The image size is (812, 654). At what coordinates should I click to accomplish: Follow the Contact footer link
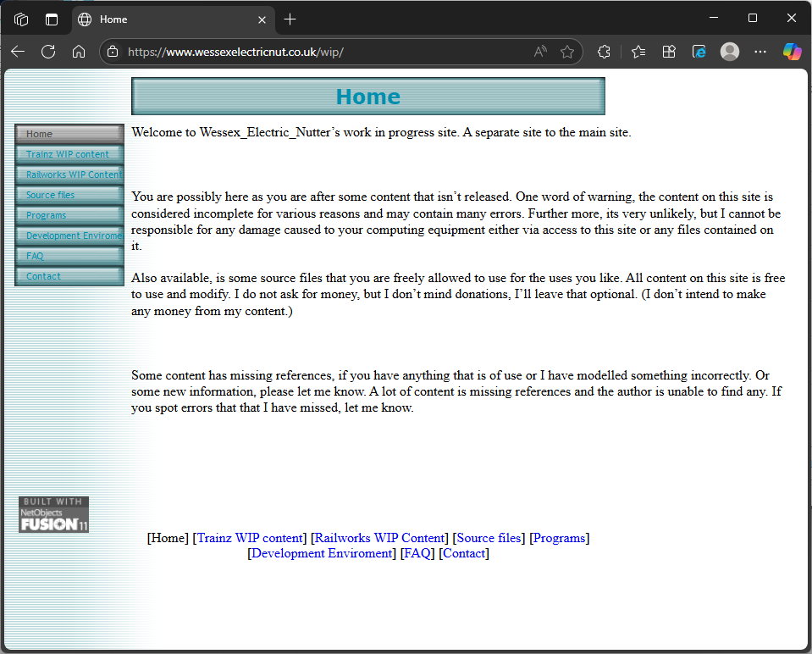(x=464, y=553)
